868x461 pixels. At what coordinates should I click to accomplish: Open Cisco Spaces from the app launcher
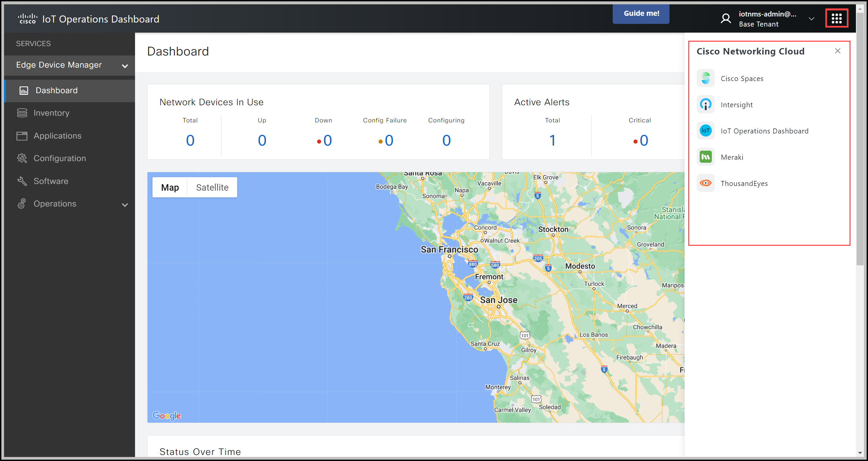pyautogui.click(x=742, y=78)
